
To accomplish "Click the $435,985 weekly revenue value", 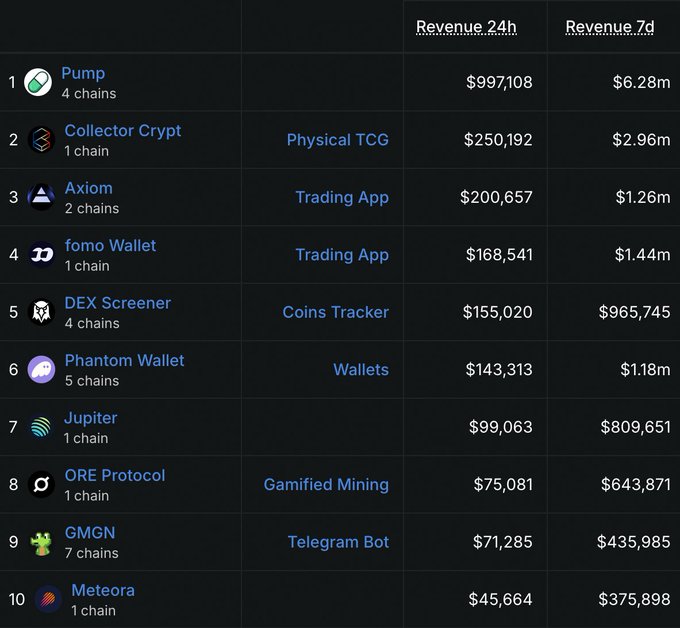I will (633, 542).
